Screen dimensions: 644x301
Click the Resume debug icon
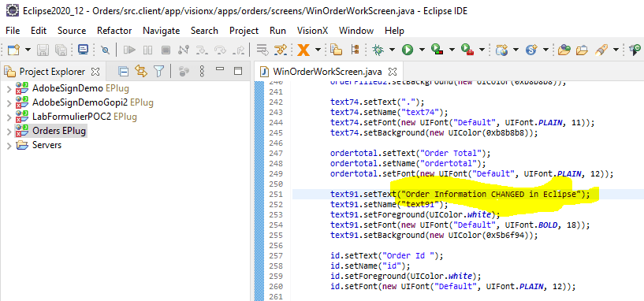click(x=130, y=50)
